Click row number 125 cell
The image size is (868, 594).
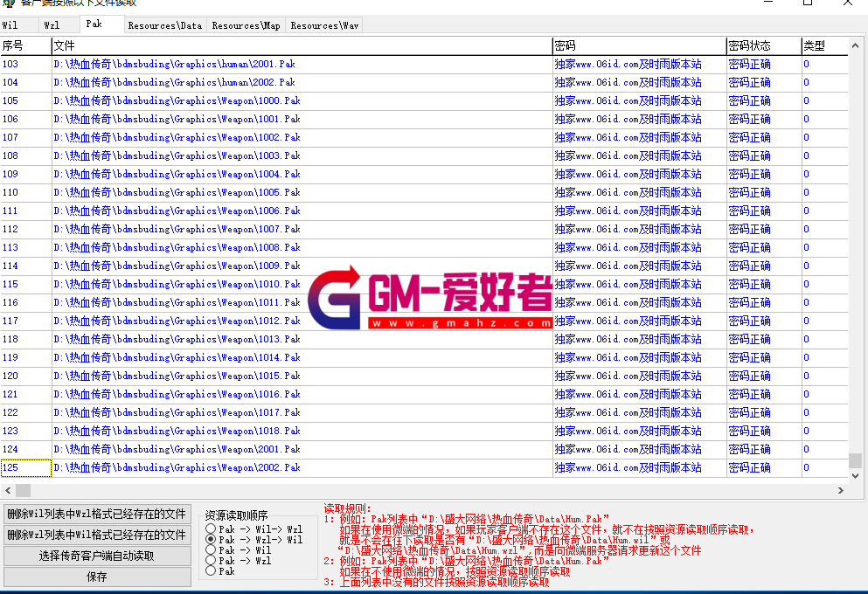[x=26, y=468]
